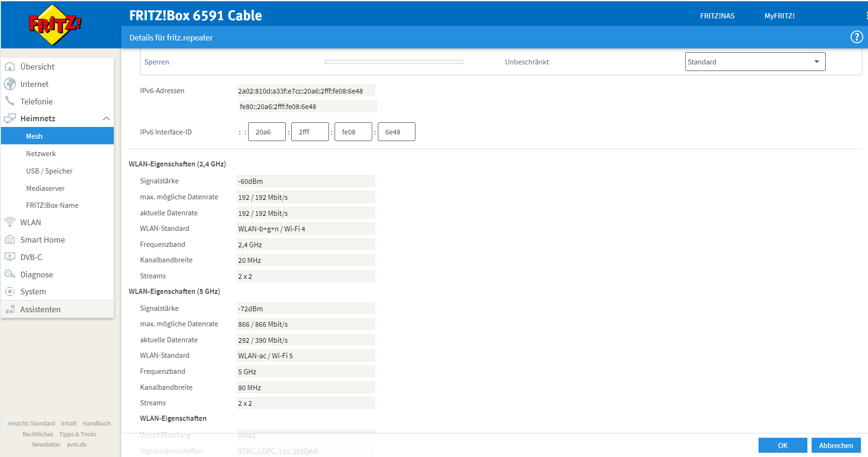Image resolution: width=868 pixels, height=457 pixels.
Task: Click the Assistenten icon
Action: pos(10,309)
